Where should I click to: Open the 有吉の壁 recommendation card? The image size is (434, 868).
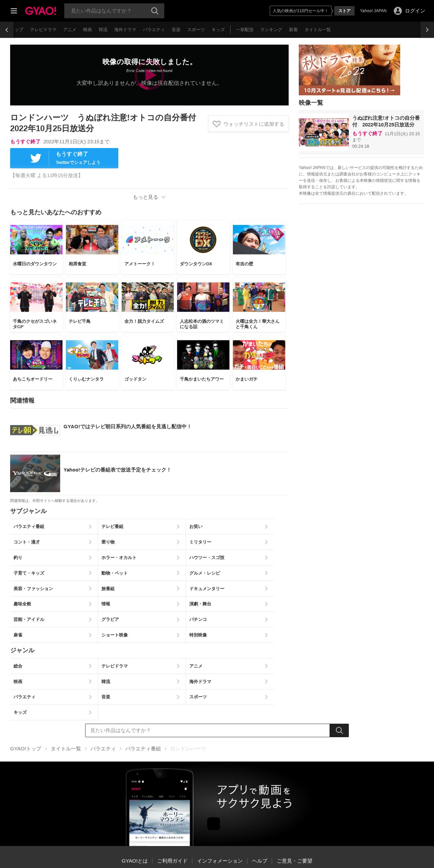click(x=259, y=247)
